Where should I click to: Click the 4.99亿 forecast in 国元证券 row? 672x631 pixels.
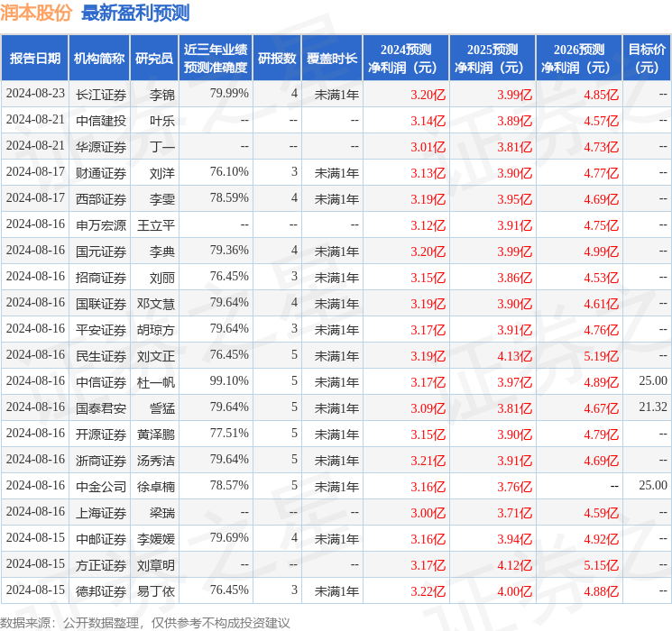(x=601, y=251)
